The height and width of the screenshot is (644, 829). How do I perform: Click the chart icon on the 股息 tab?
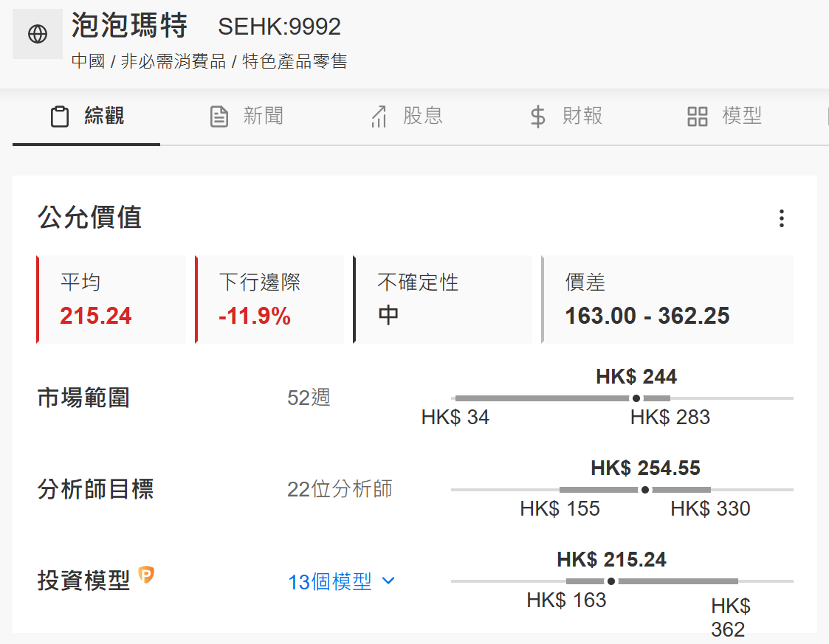coord(379,117)
